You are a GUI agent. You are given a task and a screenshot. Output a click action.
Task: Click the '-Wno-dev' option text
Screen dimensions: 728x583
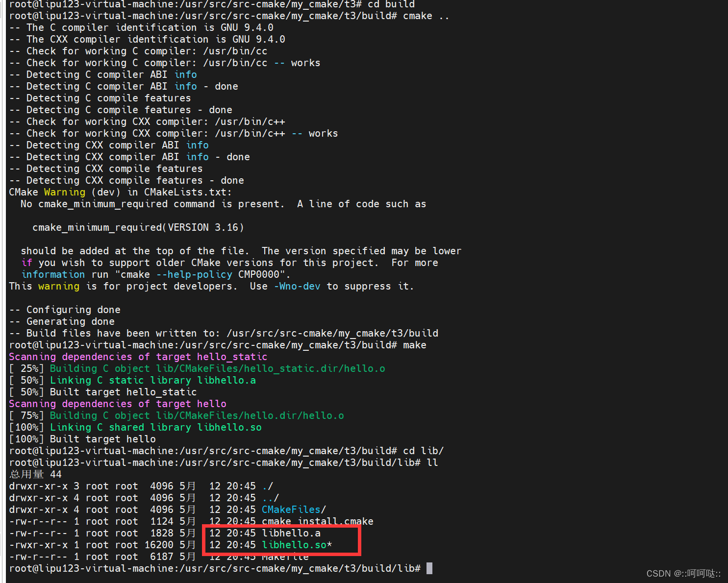pyautogui.click(x=297, y=286)
